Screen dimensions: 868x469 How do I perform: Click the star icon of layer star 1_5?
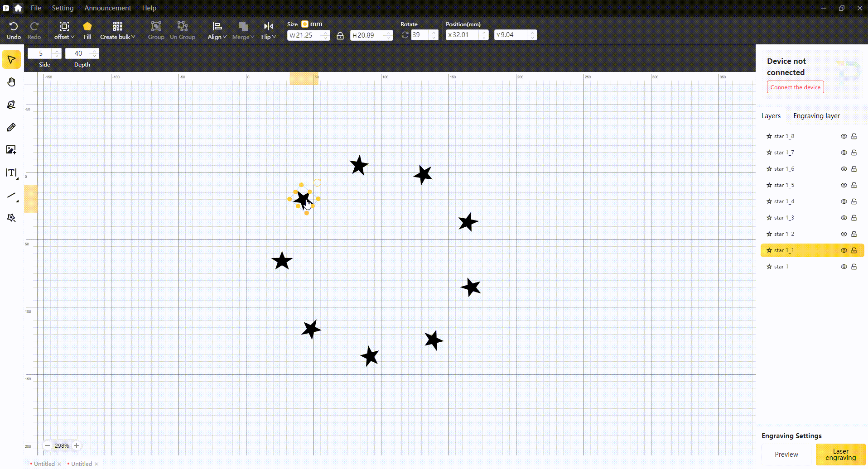pyautogui.click(x=769, y=185)
